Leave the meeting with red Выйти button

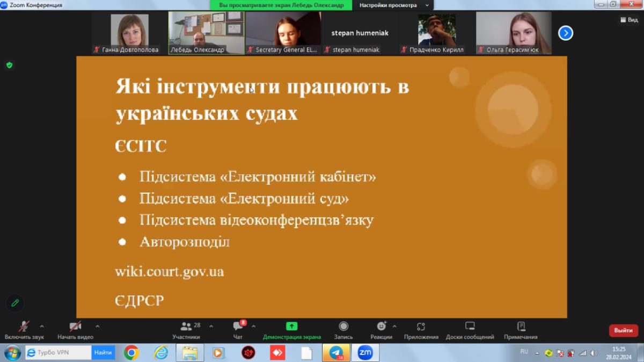[623, 330]
